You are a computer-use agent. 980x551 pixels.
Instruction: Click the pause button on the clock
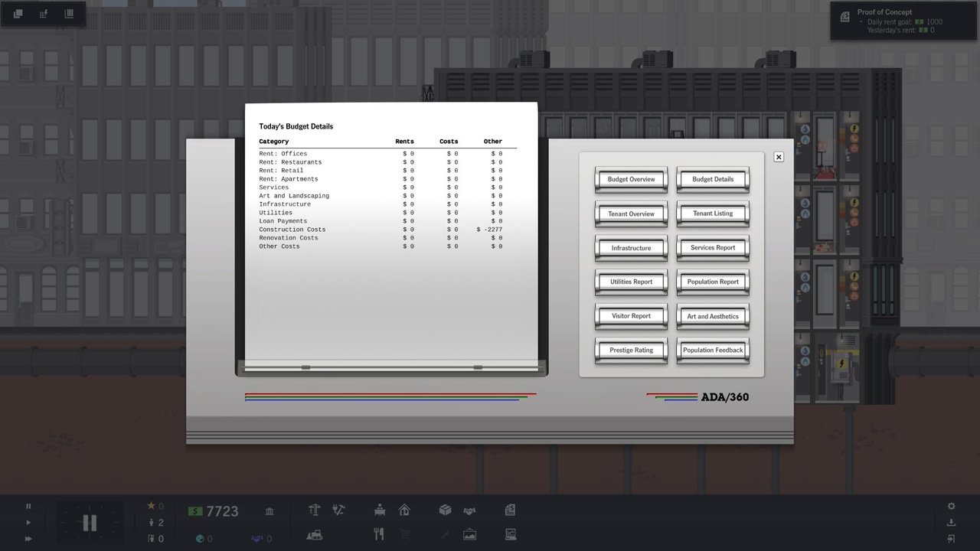point(90,523)
